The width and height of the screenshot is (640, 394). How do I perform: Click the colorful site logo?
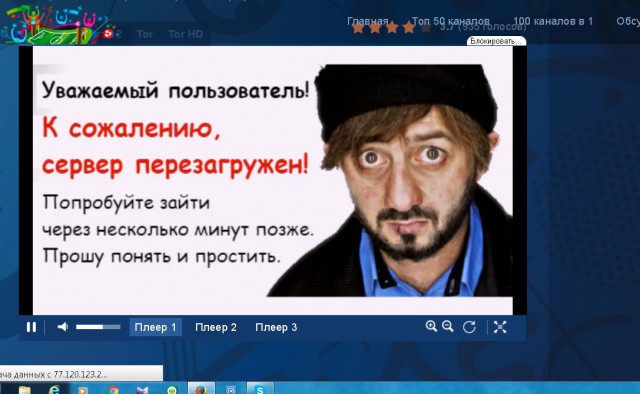[59, 24]
